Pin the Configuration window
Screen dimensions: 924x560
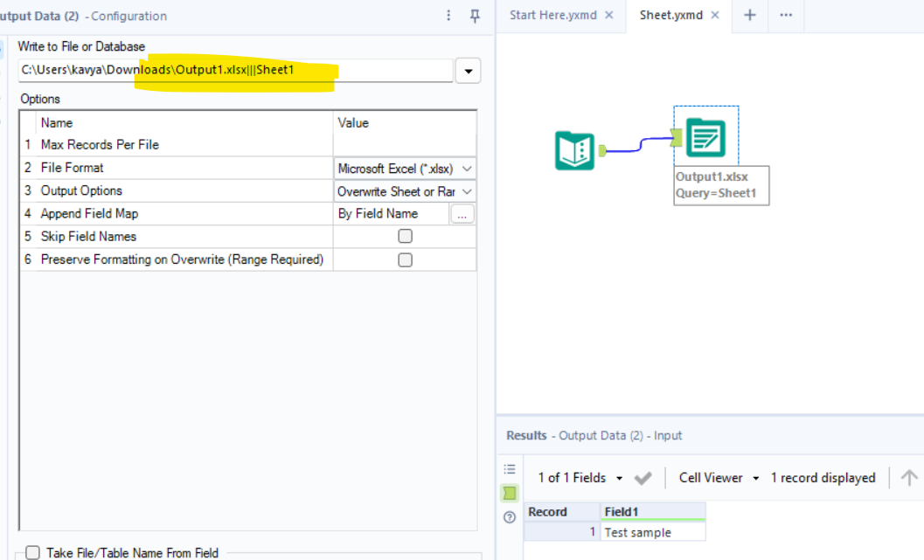coord(475,16)
